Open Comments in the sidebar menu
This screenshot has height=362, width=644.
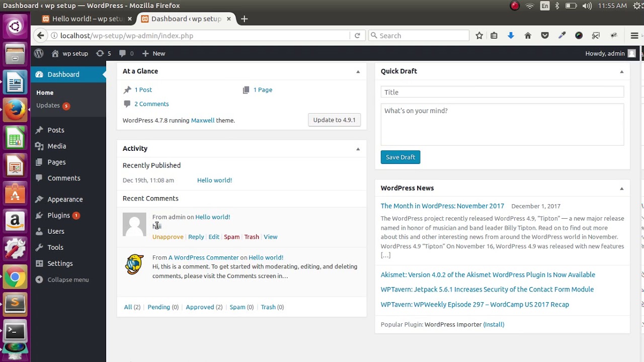tap(64, 178)
